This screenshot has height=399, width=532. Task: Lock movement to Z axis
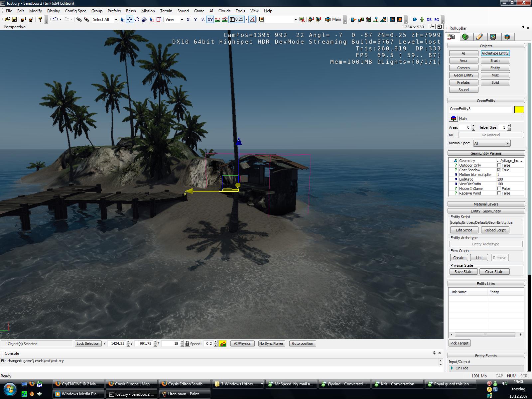pos(203,20)
